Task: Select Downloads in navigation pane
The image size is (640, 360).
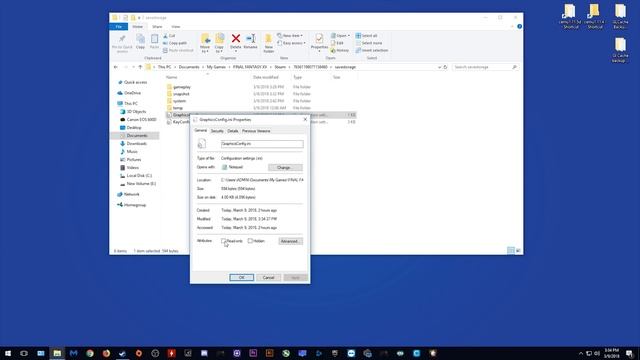Action: pyautogui.click(x=136, y=144)
